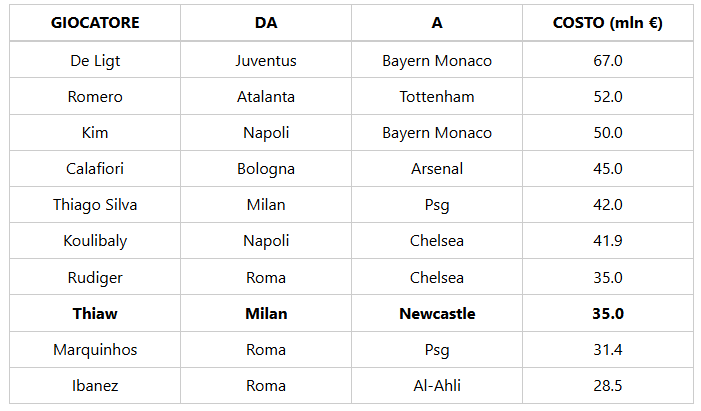Screen dimensions: 701x411
Task: Click the Al-Ahli destination cell
Action: [x=437, y=386]
